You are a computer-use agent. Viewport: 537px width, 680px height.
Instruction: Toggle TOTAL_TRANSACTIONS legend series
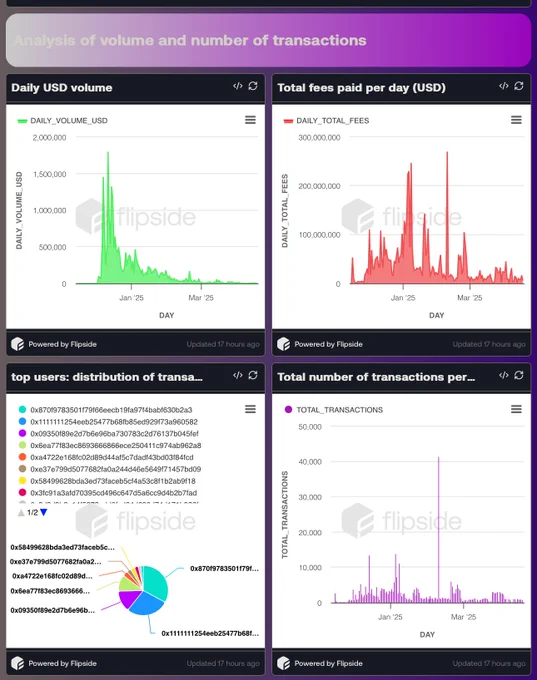(334, 410)
